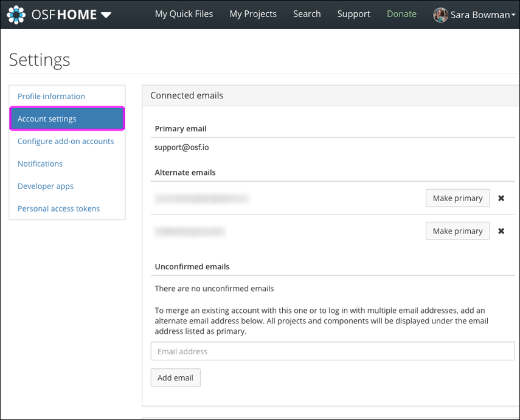
Task: Click the Primary email heading
Action: pos(181,129)
